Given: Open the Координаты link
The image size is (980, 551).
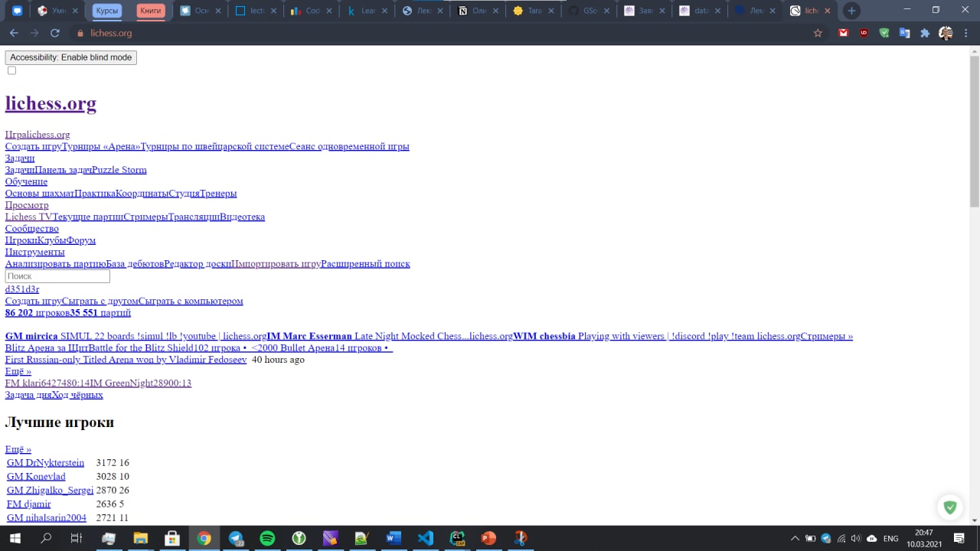Looking at the screenshot, I should [x=142, y=194].
